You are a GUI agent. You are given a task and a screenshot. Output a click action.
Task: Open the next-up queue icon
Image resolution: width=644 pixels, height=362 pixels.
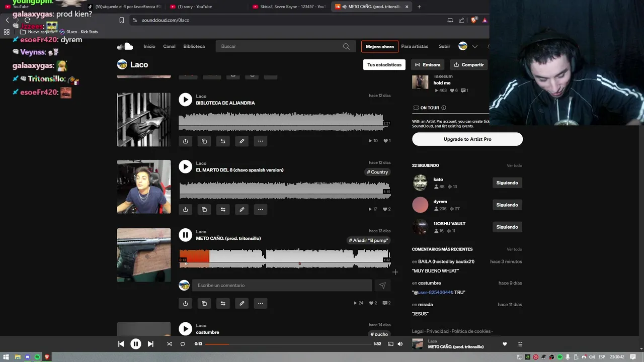click(x=520, y=344)
